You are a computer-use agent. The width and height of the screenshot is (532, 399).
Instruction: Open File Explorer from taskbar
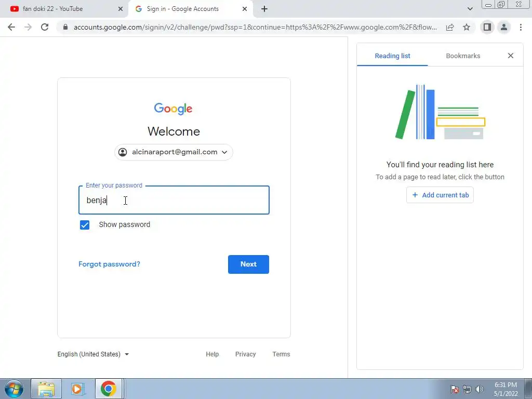click(x=46, y=389)
